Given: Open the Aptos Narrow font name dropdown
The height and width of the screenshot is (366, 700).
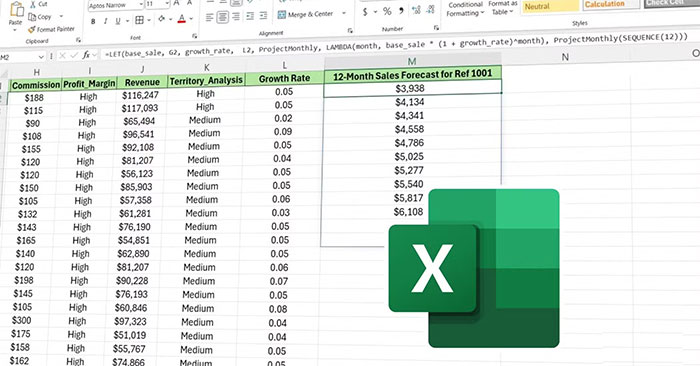Looking at the screenshot, I should pos(141,4).
